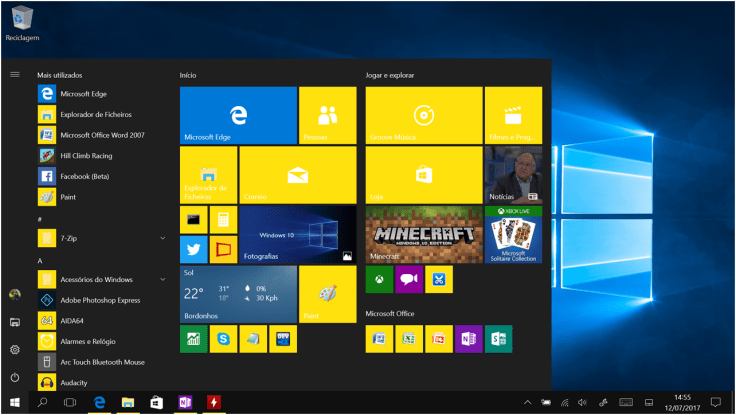The height and width of the screenshot is (415, 736).
Task: Open the weather tile for Bordonhos
Action: 238,294
